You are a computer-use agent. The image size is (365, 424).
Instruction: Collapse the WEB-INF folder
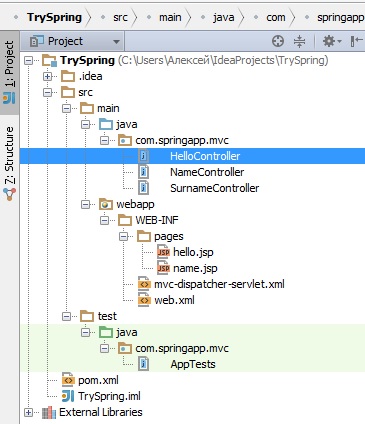[105, 220]
